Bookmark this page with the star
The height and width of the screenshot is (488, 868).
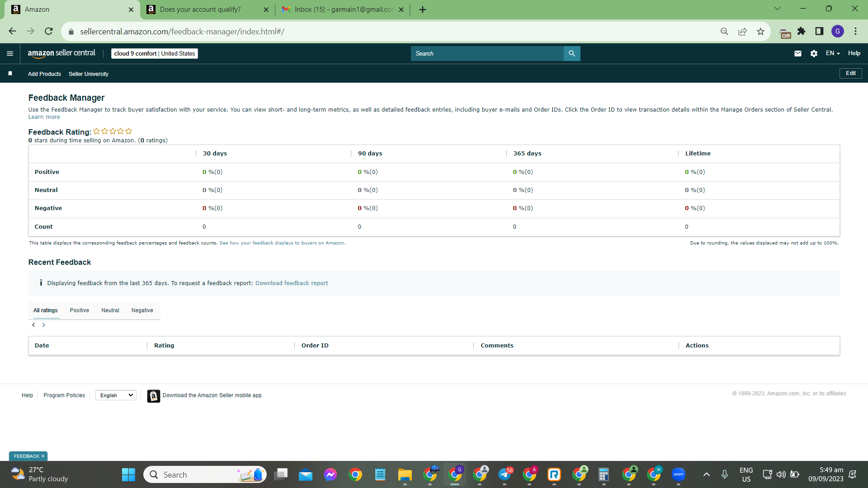760,31
